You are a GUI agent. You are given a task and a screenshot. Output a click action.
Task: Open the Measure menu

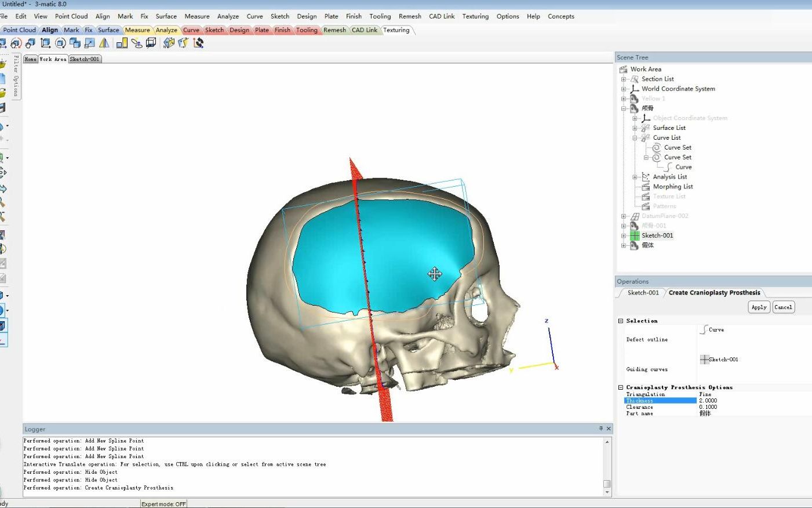tap(197, 16)
